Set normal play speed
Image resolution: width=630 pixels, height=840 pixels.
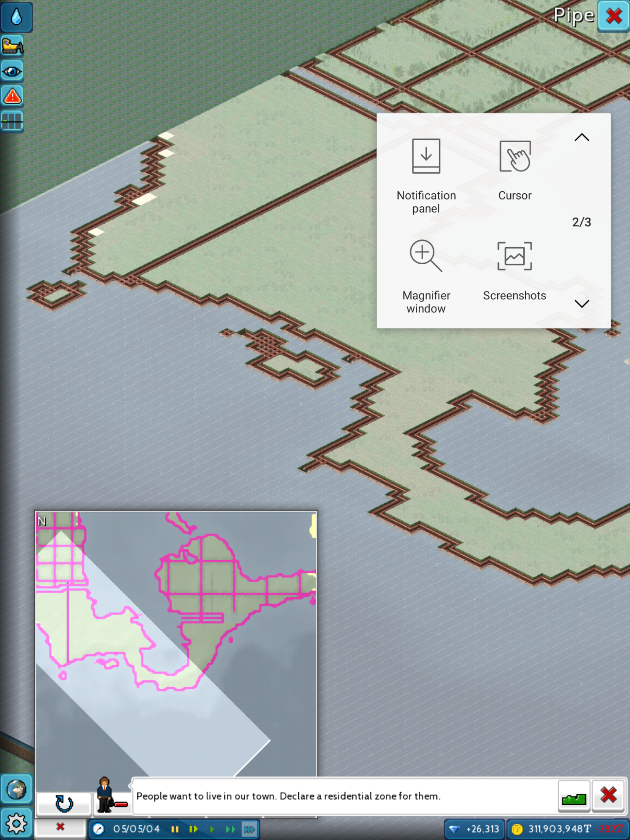tap(212, 829)
